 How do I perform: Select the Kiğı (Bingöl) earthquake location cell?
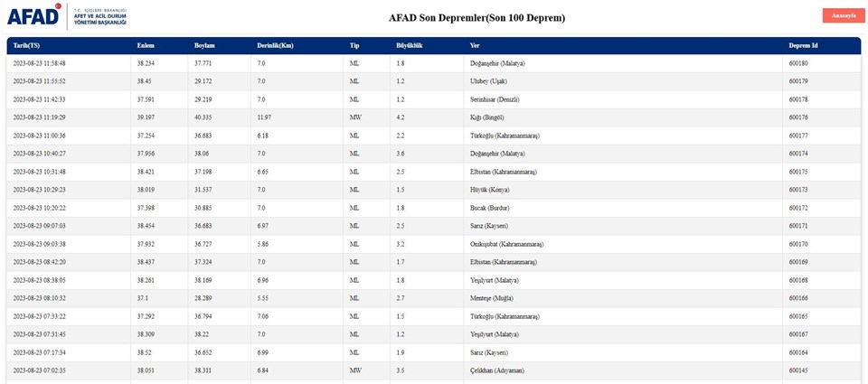(490, 117)
